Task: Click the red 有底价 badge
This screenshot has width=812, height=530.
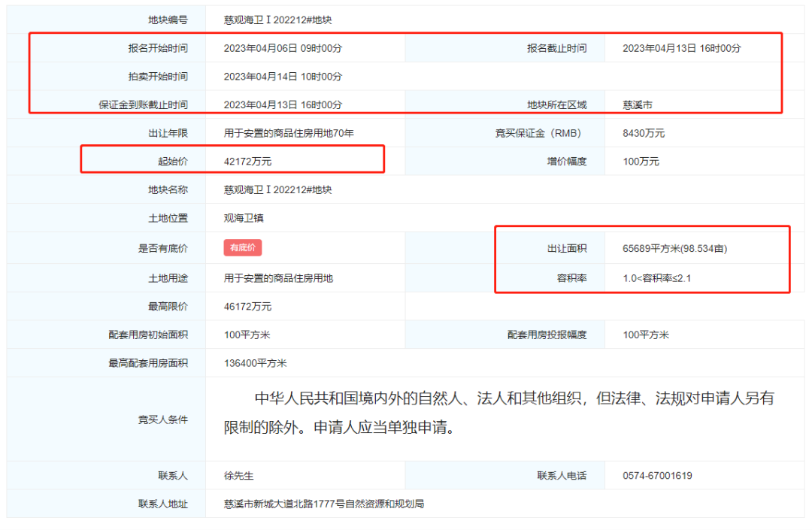Action: (x=242, y=248)
